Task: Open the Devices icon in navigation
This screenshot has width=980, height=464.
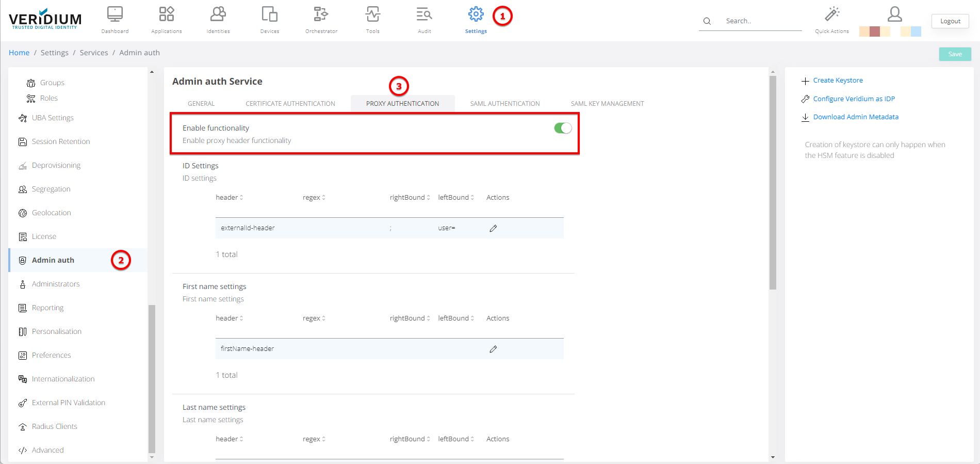Action: [269, 14]
